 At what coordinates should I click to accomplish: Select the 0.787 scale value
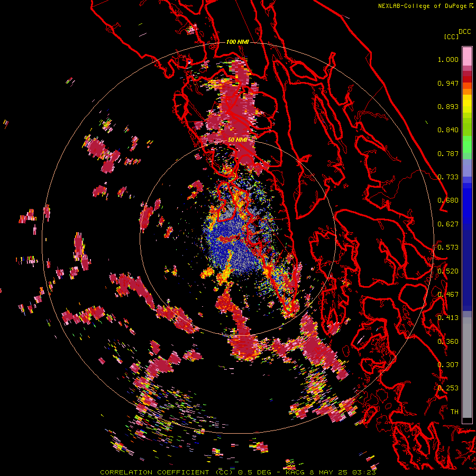pos(448,153)
